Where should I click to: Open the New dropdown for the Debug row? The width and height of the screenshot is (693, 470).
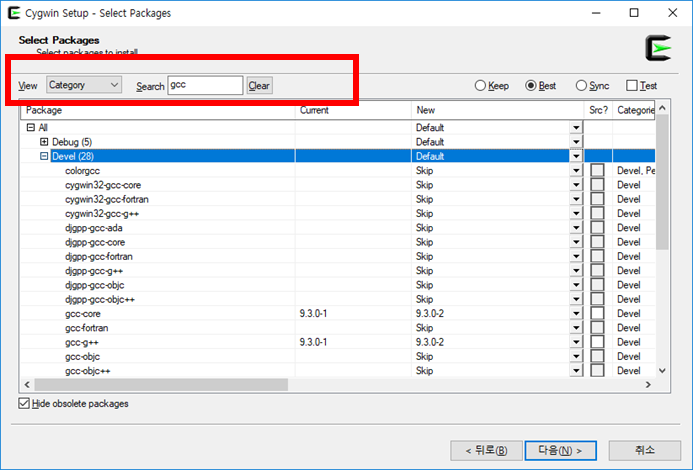coord(576,142)
